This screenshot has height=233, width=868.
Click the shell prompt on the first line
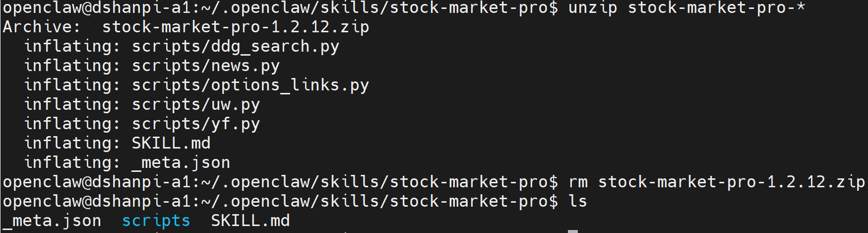coord(280,8)
